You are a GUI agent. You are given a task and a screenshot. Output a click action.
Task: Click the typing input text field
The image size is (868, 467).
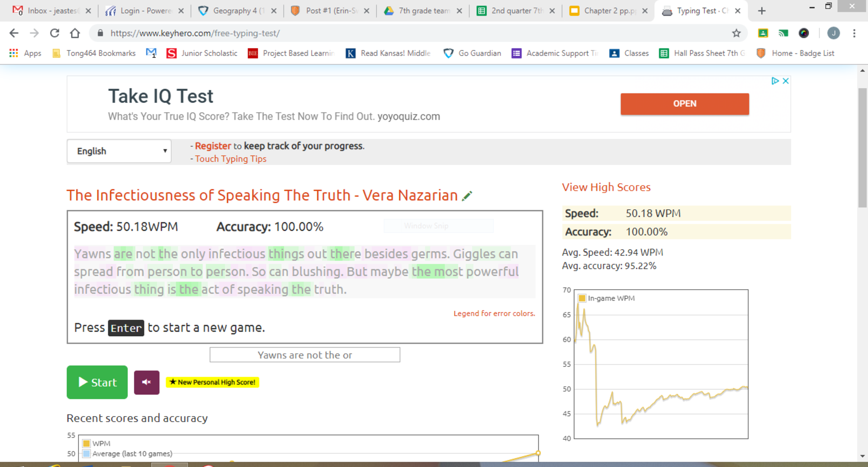305,355
